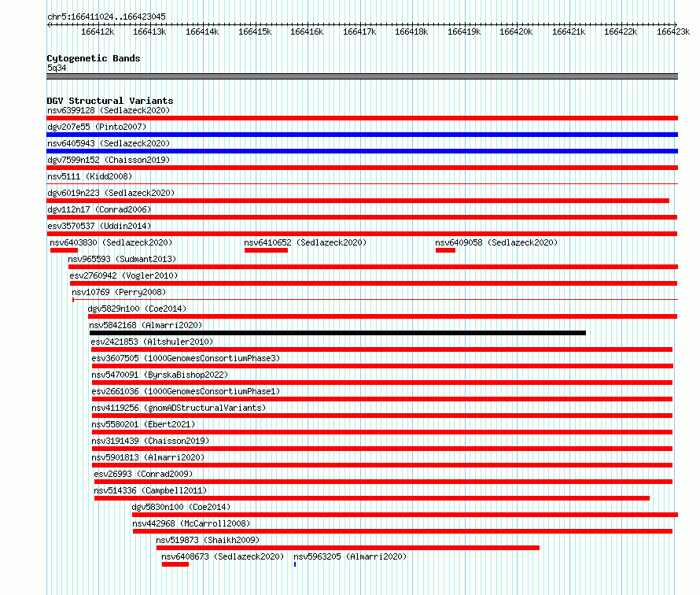
Task: Click the red bar under dgv5830n100
Action: 405,515
